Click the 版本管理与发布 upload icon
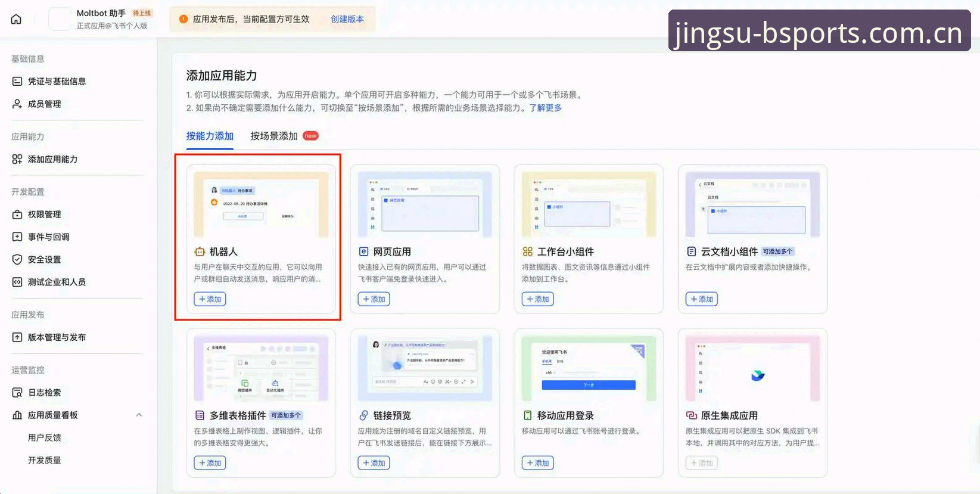The width and height of the screenshot is (980, 494). [x=17, y=337]
